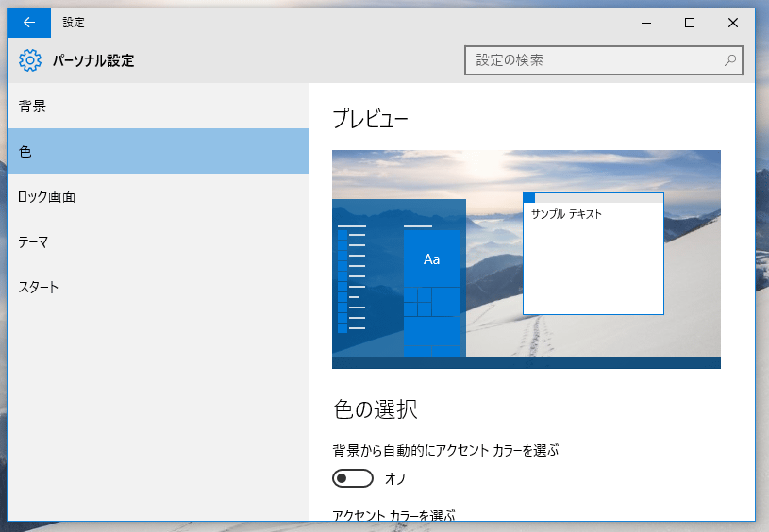Click the 設定 window title text

tap(74, 23)
